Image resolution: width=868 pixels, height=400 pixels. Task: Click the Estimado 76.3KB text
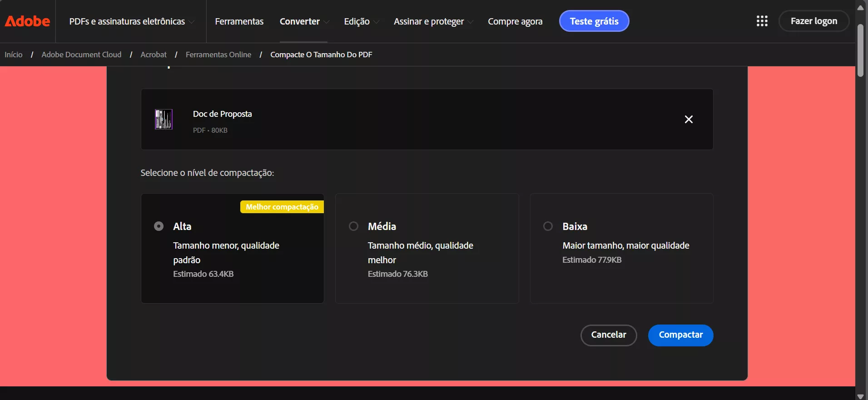[x=398, y=274]
